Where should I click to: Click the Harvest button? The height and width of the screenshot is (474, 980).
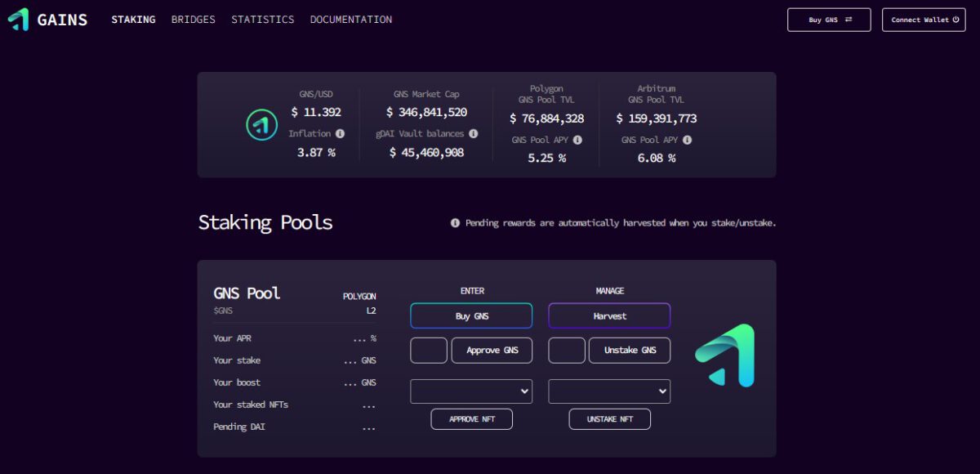point(609,315)
